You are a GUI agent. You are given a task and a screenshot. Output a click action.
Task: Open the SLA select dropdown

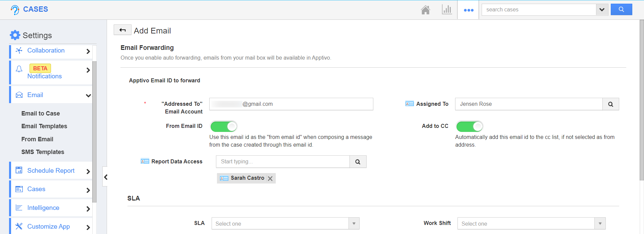coord(285,224)
